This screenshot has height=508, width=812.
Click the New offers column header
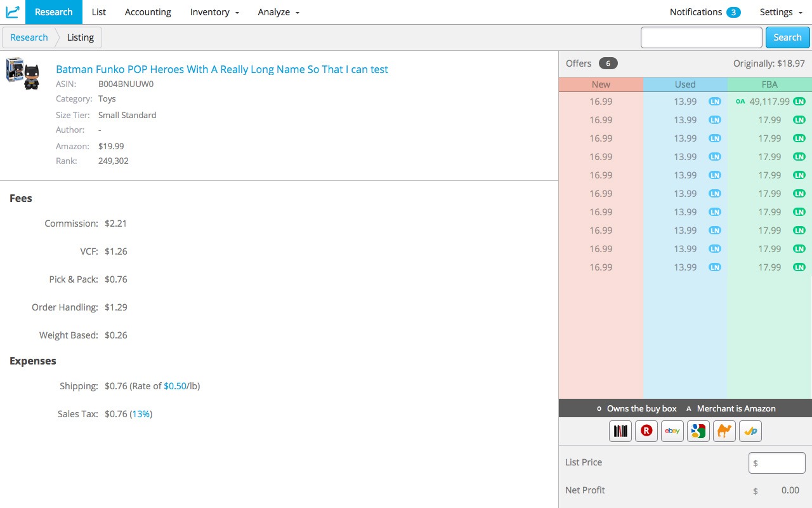(x=601, y=84)
